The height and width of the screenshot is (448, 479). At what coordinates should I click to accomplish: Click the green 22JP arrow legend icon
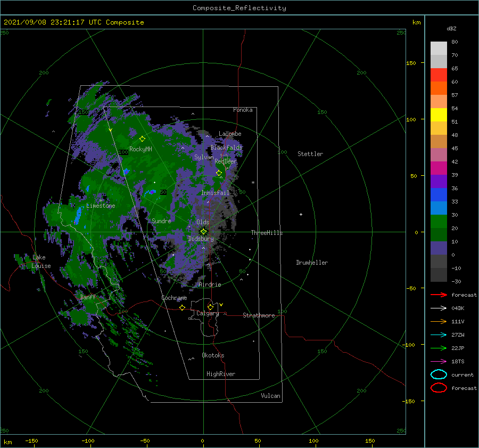point(439,348)
